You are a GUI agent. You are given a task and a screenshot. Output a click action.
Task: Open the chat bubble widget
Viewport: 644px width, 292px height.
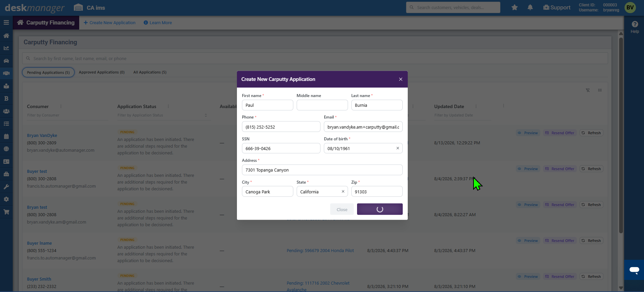[x=634, y=270]
